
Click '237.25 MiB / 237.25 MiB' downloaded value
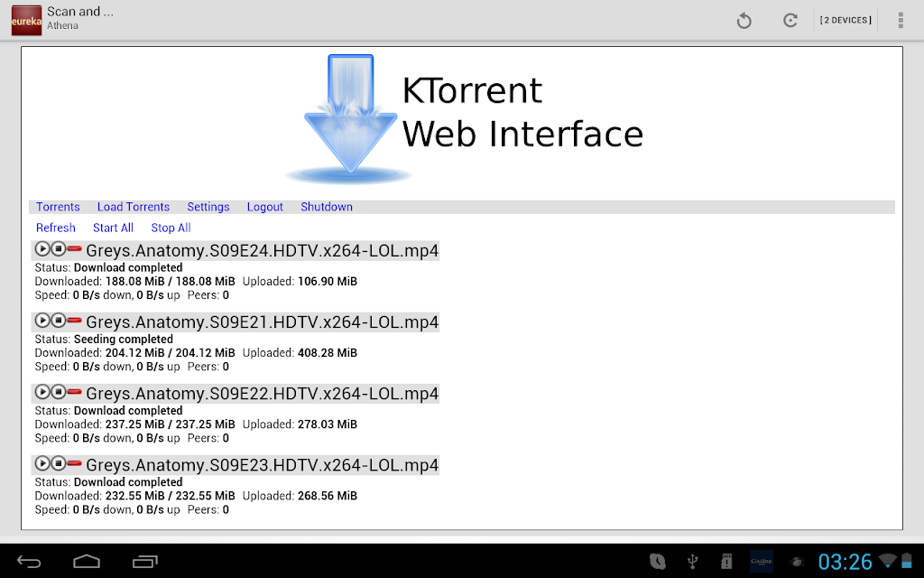171,424
